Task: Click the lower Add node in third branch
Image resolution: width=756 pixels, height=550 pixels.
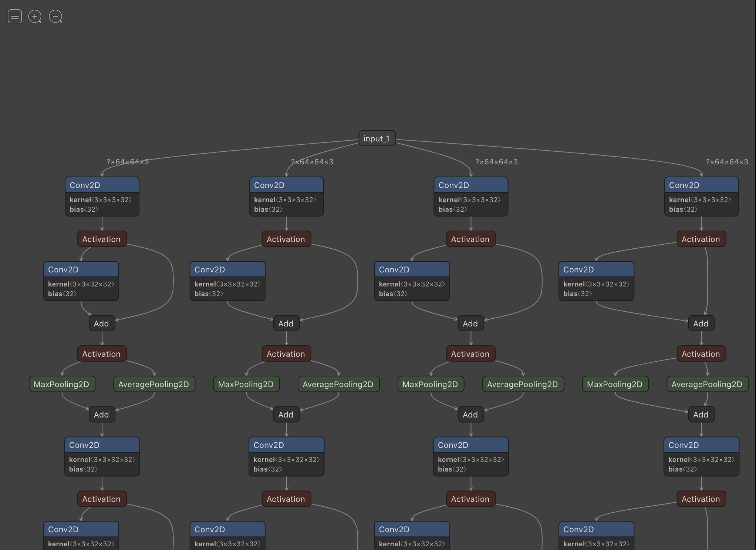Action: point(470,415)
